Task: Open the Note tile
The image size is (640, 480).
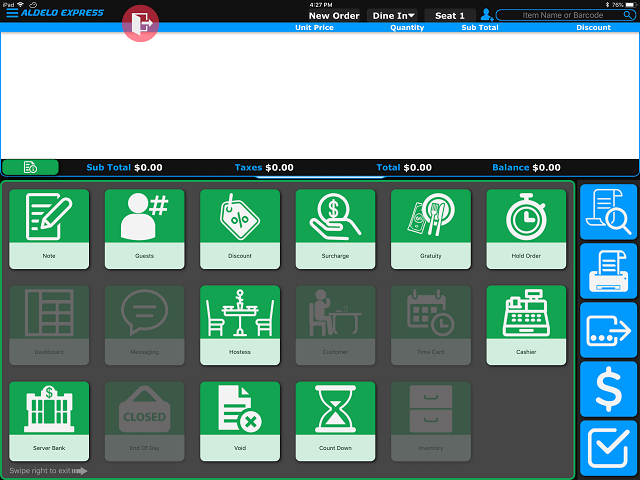Action: coord(48,229)
